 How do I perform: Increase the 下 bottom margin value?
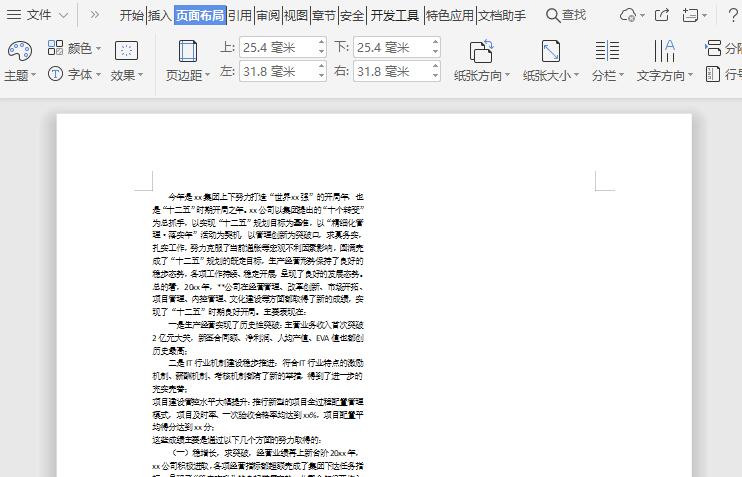[x=436, y=42]
